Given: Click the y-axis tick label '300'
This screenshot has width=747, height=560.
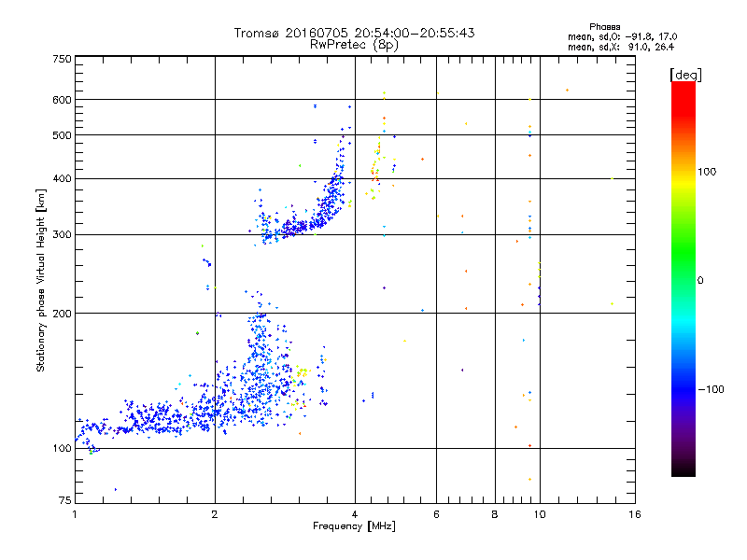Looking at the screenshot, I should tap(63, 234).
